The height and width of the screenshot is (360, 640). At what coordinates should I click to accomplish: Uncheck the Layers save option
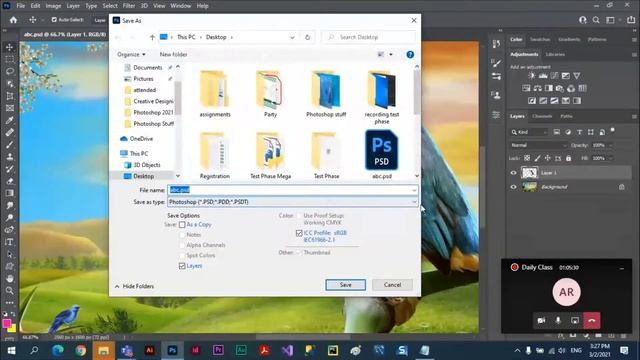182,266
